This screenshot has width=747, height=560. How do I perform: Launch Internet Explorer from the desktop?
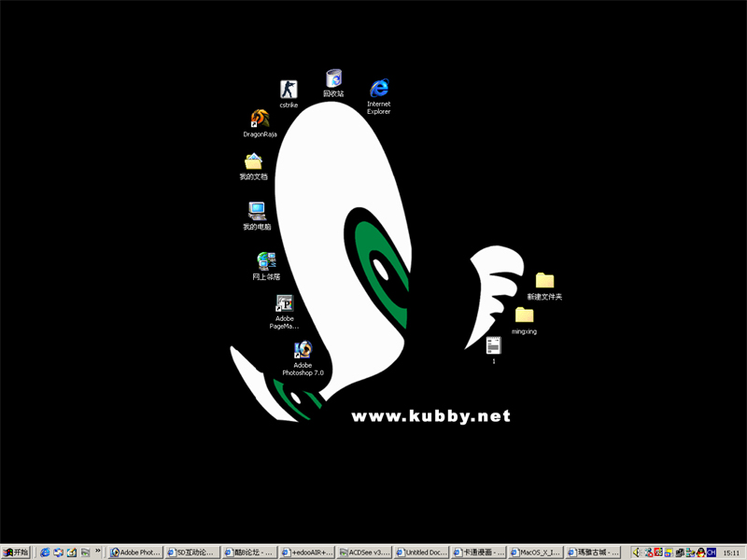pyautogui.click(x=378, y=90)
